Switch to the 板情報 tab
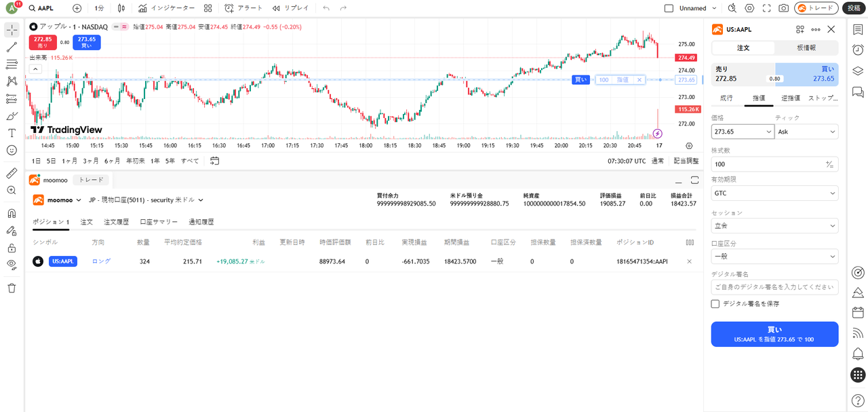Image resolution: width=868 pixels, height=412 pixels. 806,48
